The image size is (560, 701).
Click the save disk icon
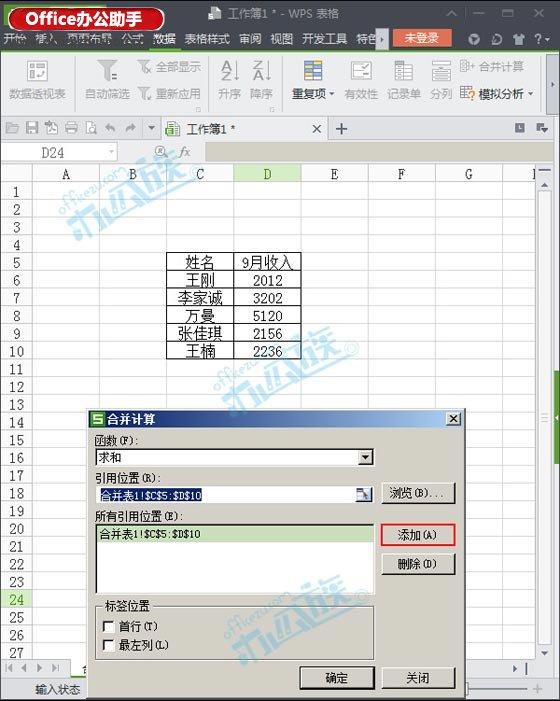click(32, 128)
